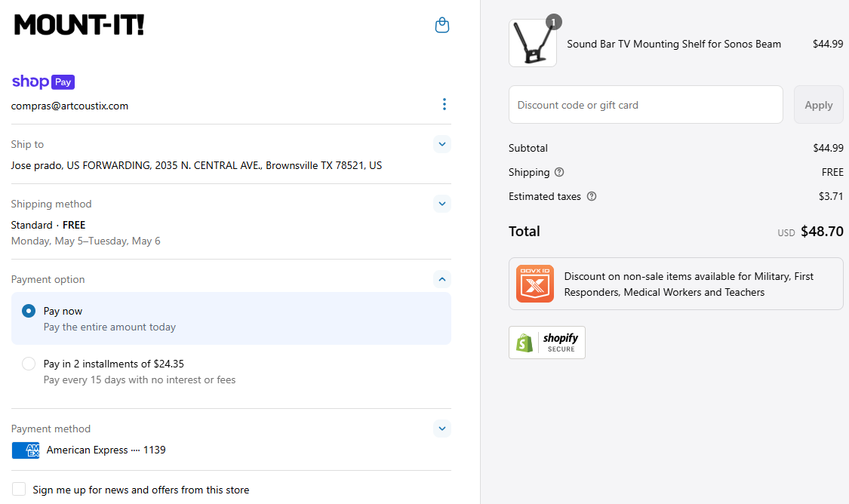Click the Discount code or gift card field
This screenshot has width=849, height=504.
(x=645, y=105)
